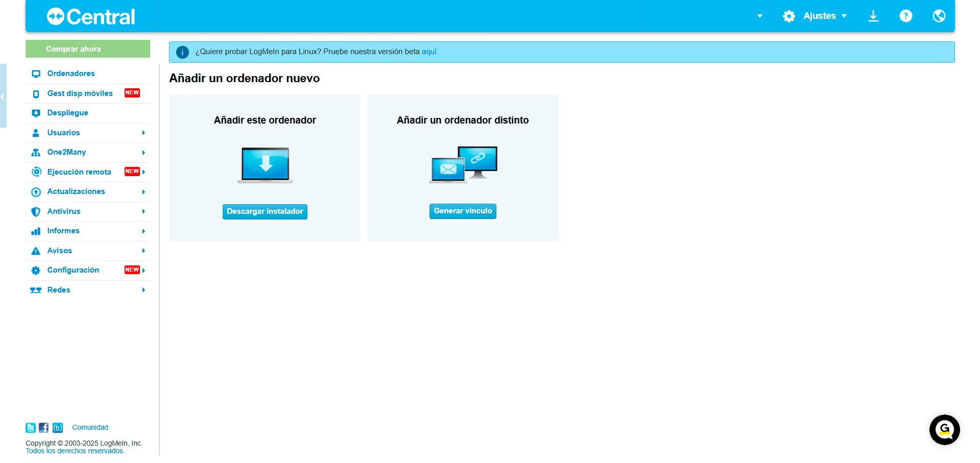Open the Ejecución remota menu entry
980x463 pixels.
[x=79, y=172]
